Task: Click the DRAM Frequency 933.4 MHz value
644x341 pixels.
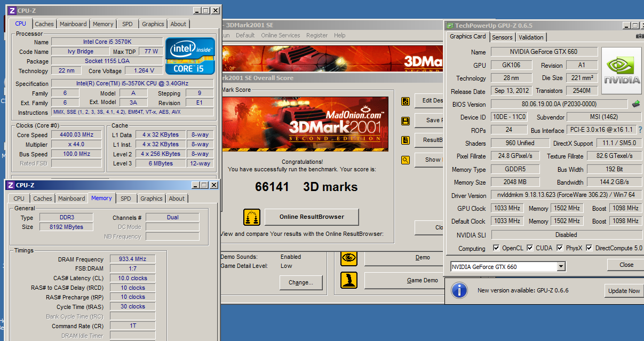Action: (132, 259)
